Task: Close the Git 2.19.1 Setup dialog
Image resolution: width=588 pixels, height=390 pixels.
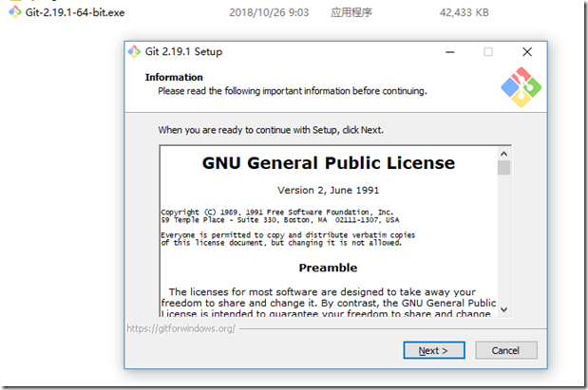Action: click(x=527, y=51)
